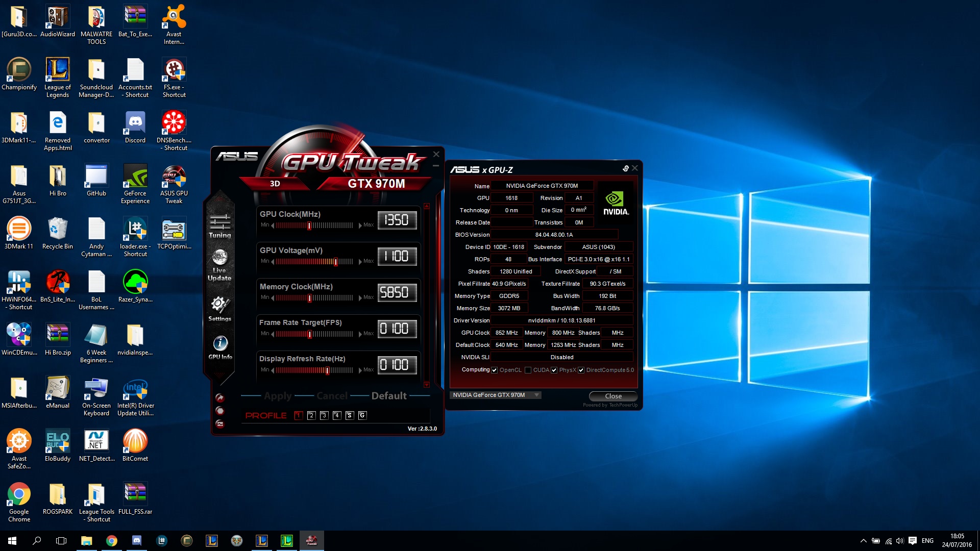Click the NVIDIA logo in GPU-Z
This screenshot has height=551, width=980.
tap(616, 203)
